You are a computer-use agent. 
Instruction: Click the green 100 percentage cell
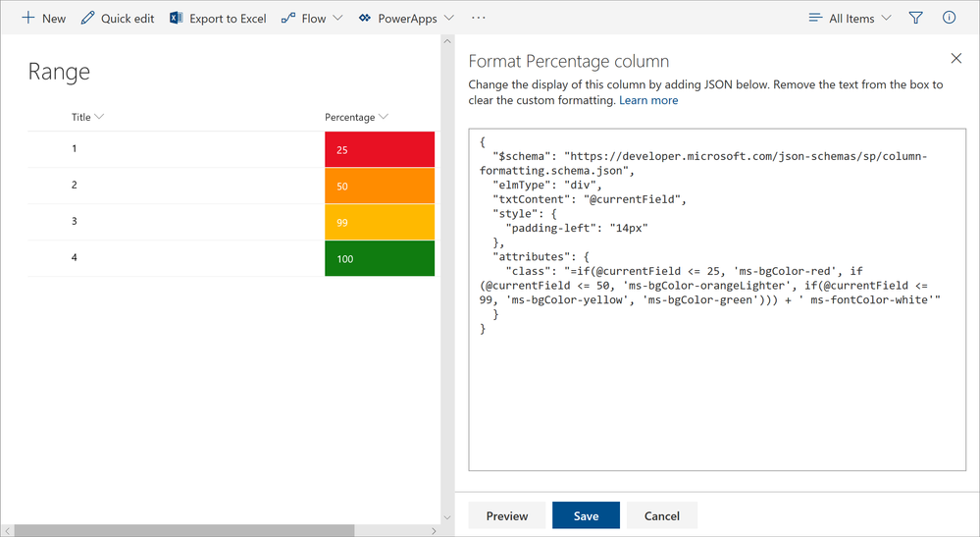(x=380, y=258)
